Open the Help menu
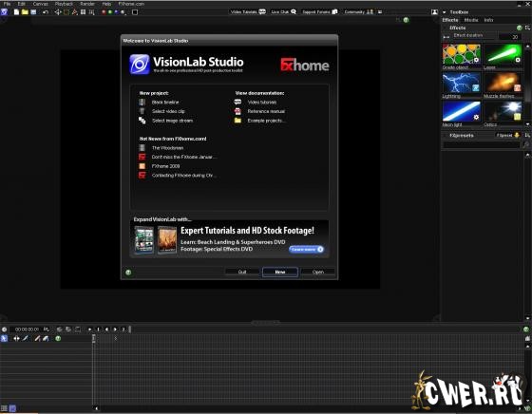532x414 pixels. pyautogui.click(x=106, y=4)
